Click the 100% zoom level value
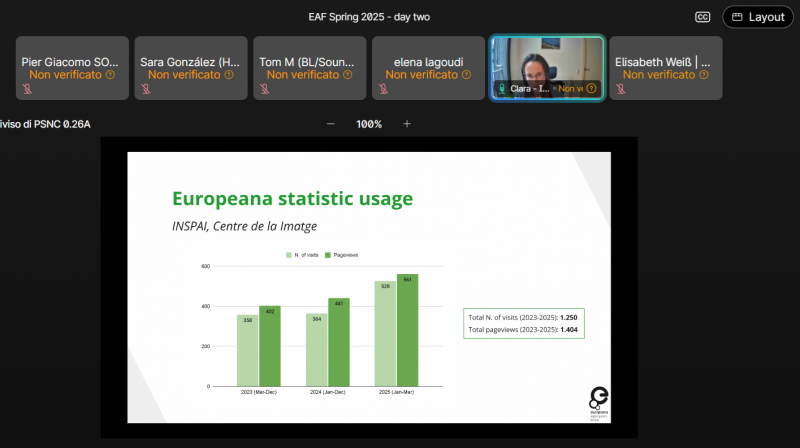Image resolution: width=800 pixels, height=448 pixels. 369,124
